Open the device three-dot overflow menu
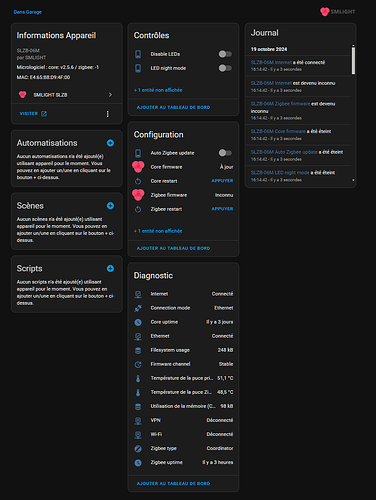This screenshot has height=500, width=376. click(x=107, y=114)
